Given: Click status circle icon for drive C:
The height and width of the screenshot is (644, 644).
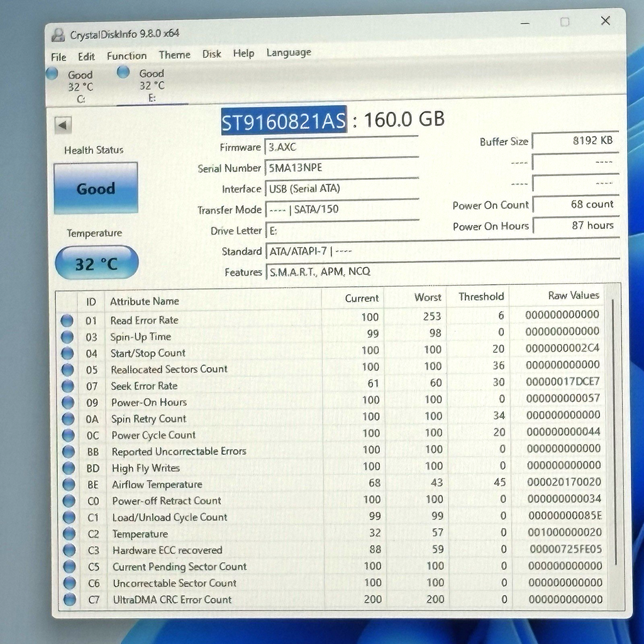Looking at the screenshot, I should click(52, 74).
